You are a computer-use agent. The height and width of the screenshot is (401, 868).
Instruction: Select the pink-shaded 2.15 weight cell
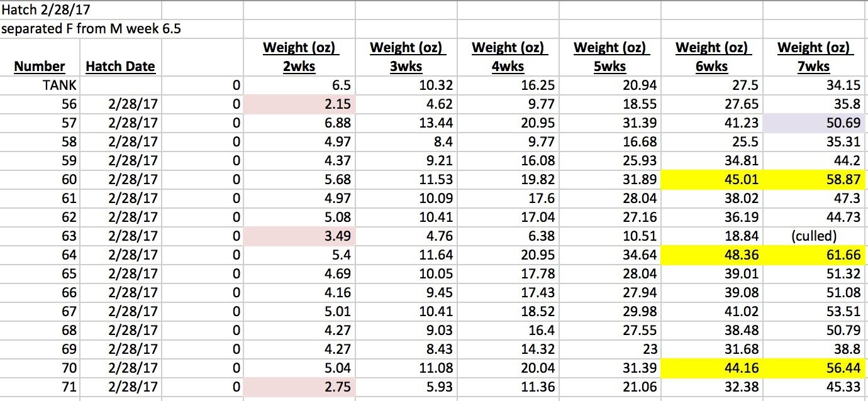click(299, 104)
